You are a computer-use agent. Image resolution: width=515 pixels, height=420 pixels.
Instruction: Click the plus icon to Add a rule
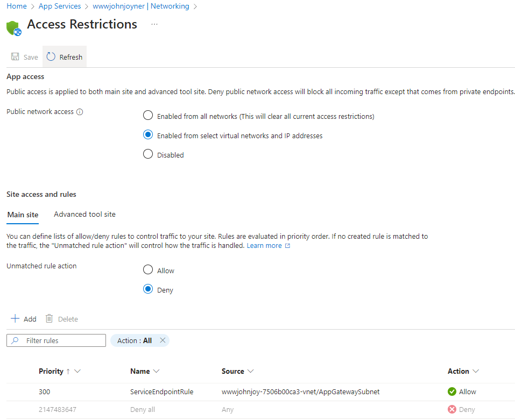(15, 319)
